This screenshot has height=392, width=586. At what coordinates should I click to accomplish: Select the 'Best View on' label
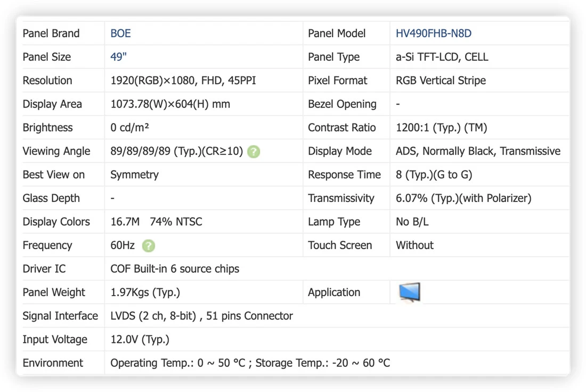[x=53, y=175]
